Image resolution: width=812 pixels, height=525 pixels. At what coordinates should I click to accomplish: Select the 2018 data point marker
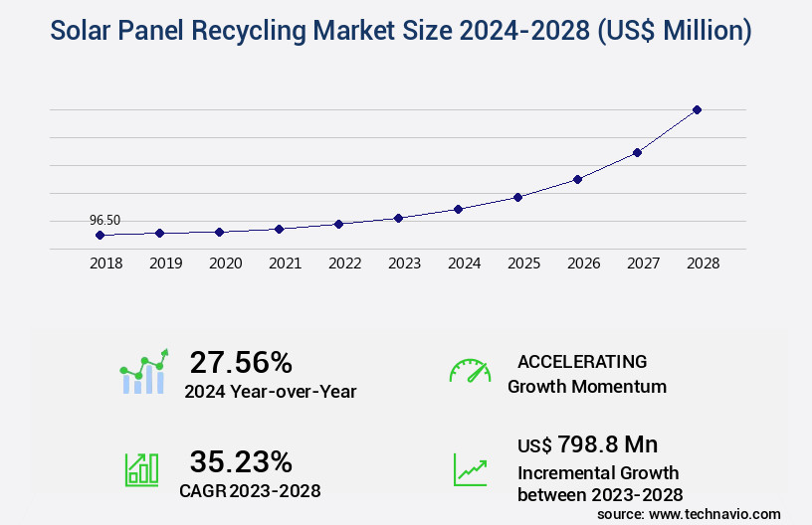coord(100,236)
